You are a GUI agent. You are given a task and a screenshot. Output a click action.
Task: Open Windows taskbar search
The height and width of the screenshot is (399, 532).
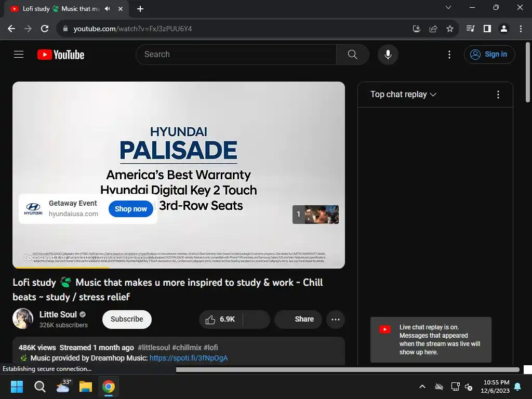coord(39,387)
